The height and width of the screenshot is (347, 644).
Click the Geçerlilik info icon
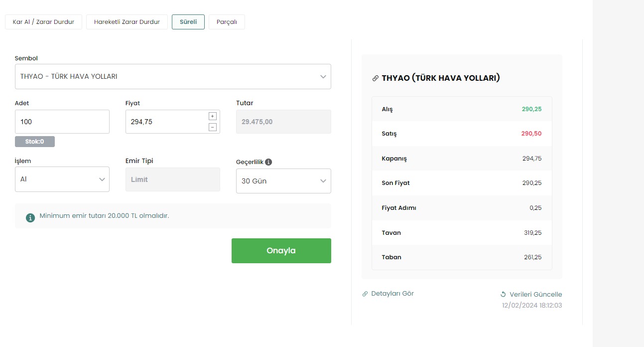(x=268, y=162)
